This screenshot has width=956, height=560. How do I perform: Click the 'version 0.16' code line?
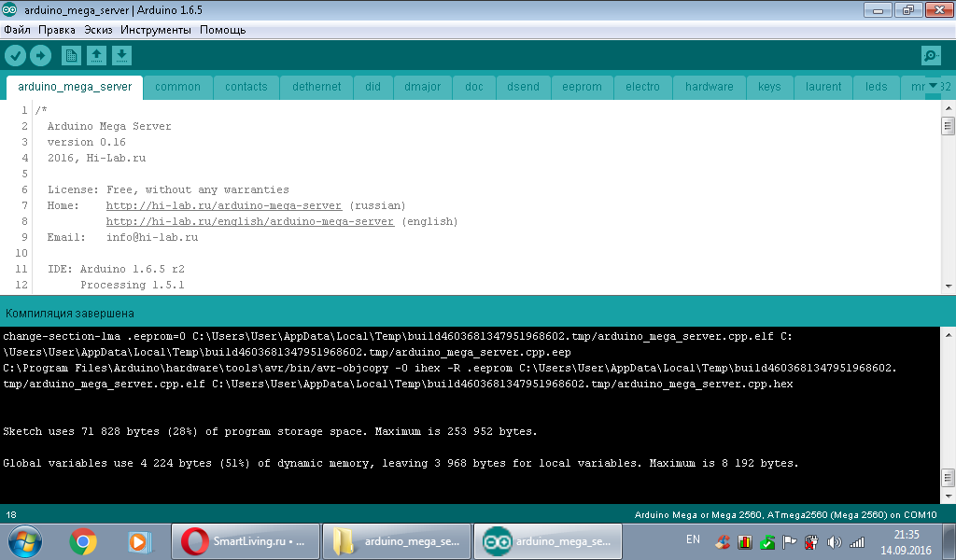click(x=87, y=142)
